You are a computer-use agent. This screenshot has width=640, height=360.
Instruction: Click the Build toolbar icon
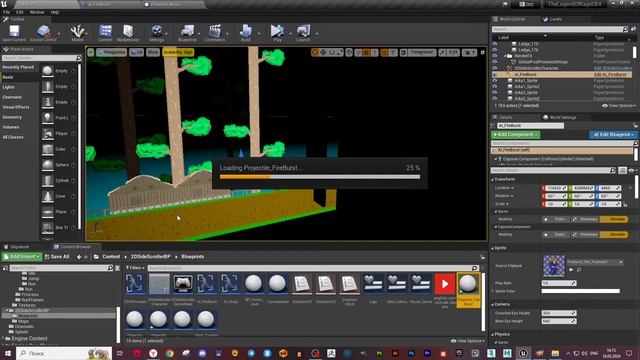[x=246, y=33]
